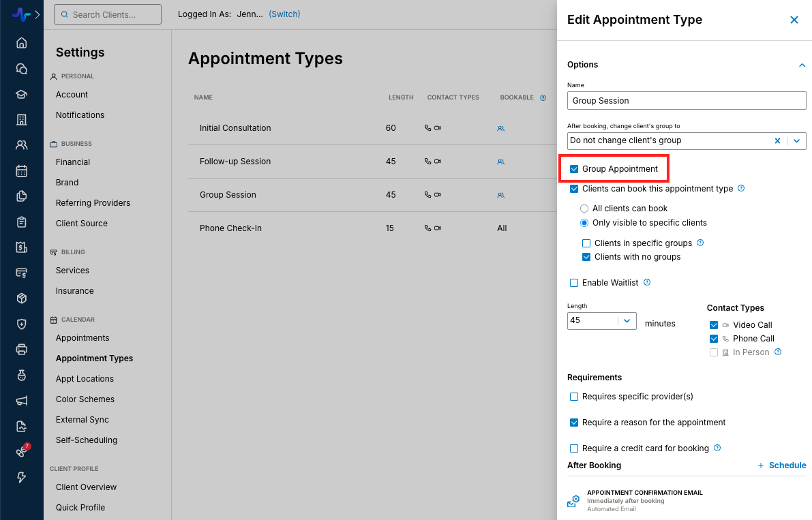Click help icon next to Enable Waitlist
Viewport: 812px width, 520px height.
[x=647, y=283]
